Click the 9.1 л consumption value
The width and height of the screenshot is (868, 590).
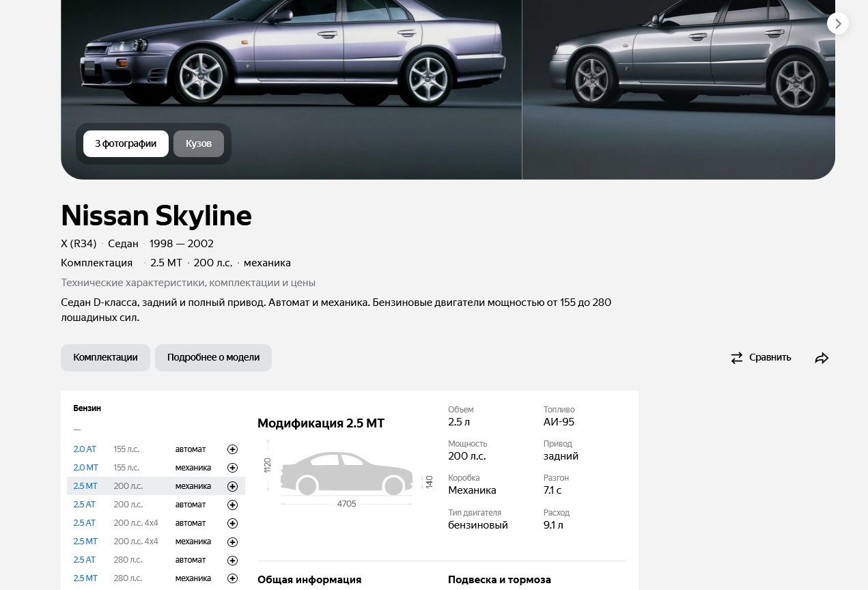[x=553, y=525]
